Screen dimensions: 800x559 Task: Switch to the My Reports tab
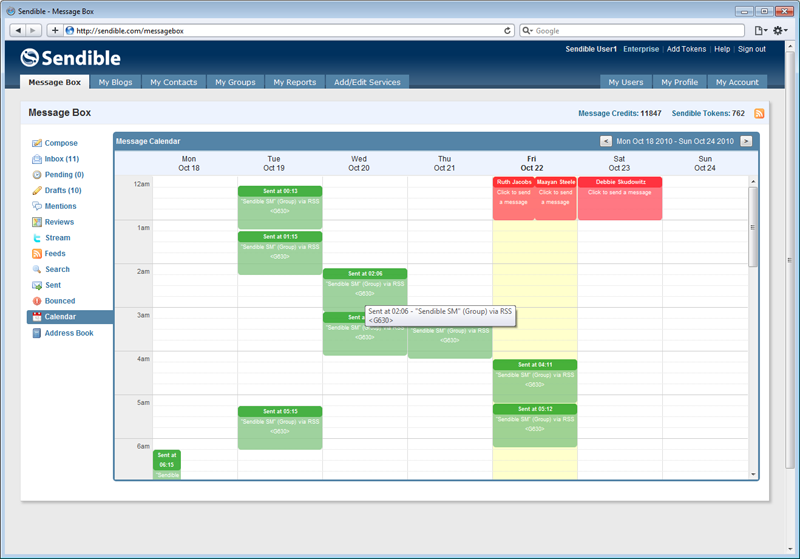coord(295,82)
